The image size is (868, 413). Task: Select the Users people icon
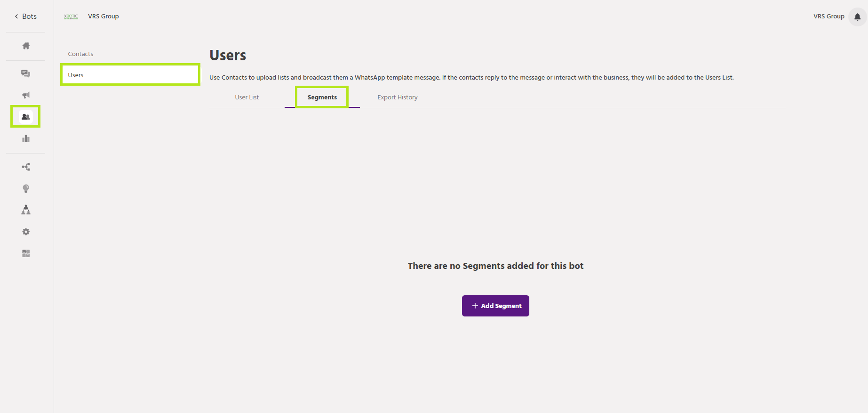point(26,116)
